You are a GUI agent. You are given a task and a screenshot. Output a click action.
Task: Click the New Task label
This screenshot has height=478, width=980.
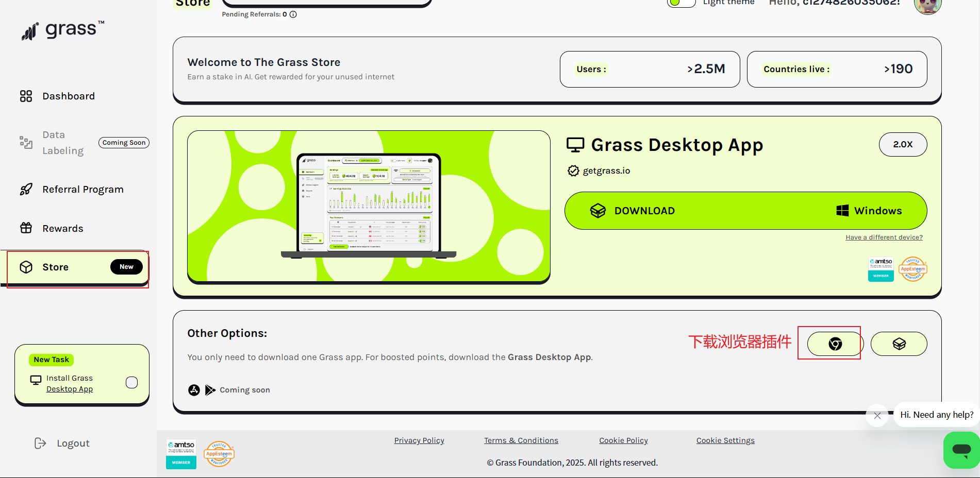tap(51, 360)
